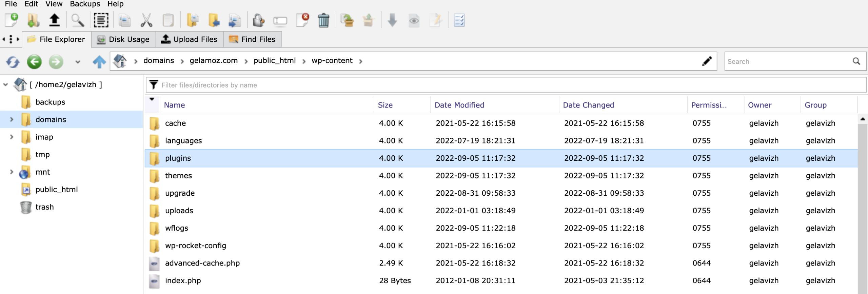This screenshot has height=294, width=868.
Task: Click chevron after public_html in breadcrumb
Action: [x=304, y=61]
